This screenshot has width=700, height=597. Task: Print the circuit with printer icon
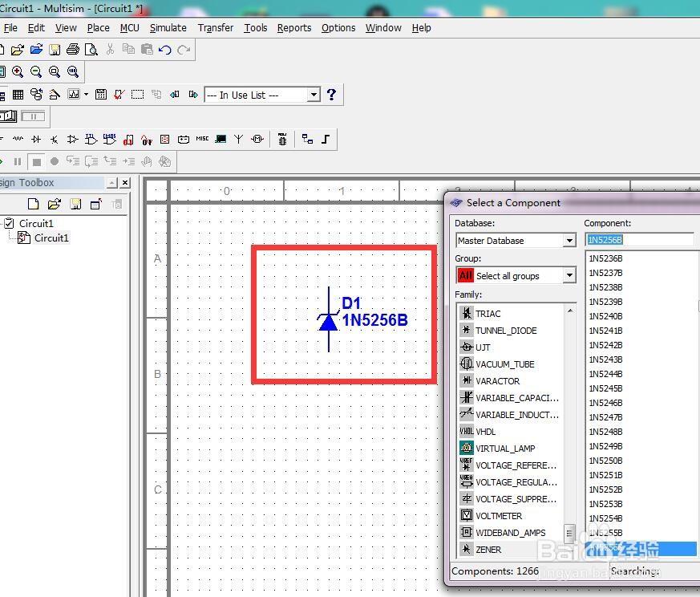tap(73, 50)
